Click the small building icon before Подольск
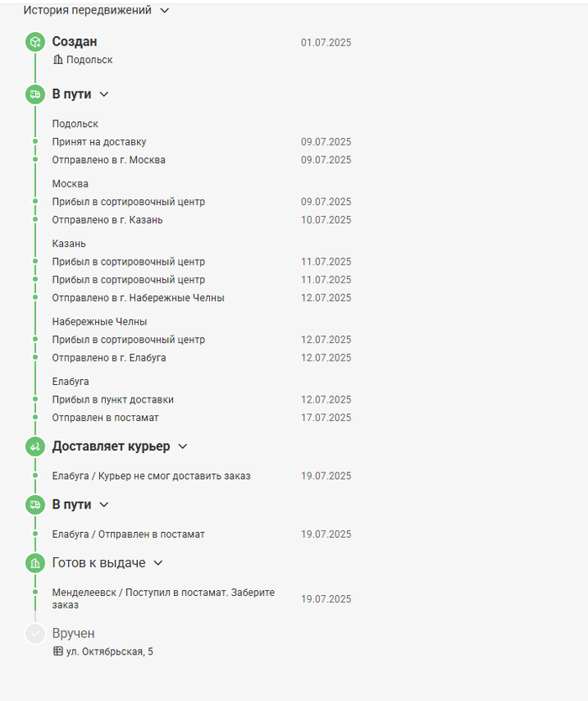Image resolution: width=588 pixels, height=701 pixels. pos(58,60)
